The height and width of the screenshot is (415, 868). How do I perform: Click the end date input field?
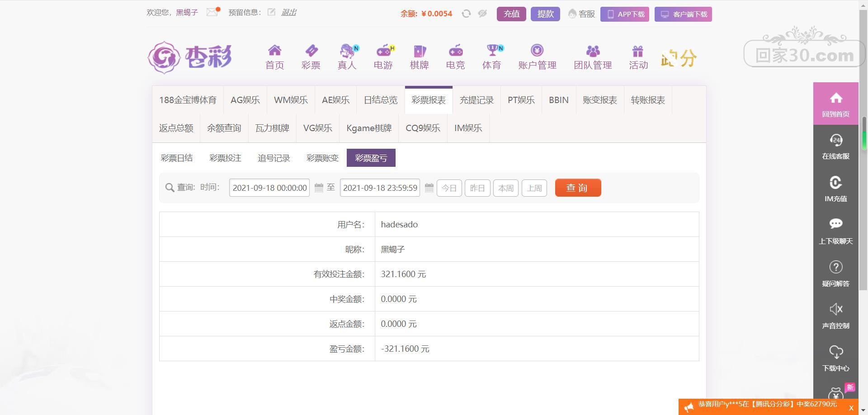(x=380, y=188)
